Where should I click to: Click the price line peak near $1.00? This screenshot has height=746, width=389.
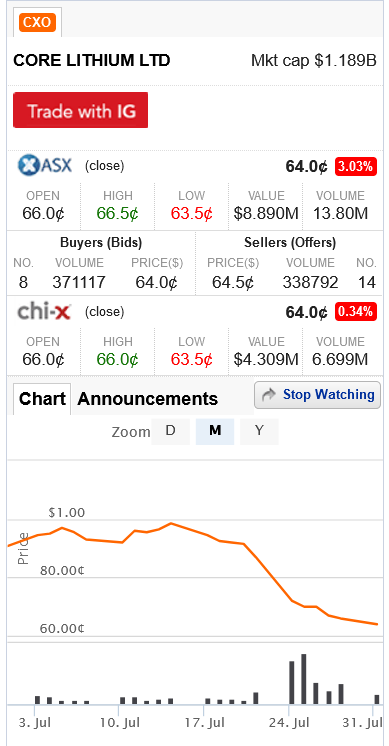pos(171,523)
